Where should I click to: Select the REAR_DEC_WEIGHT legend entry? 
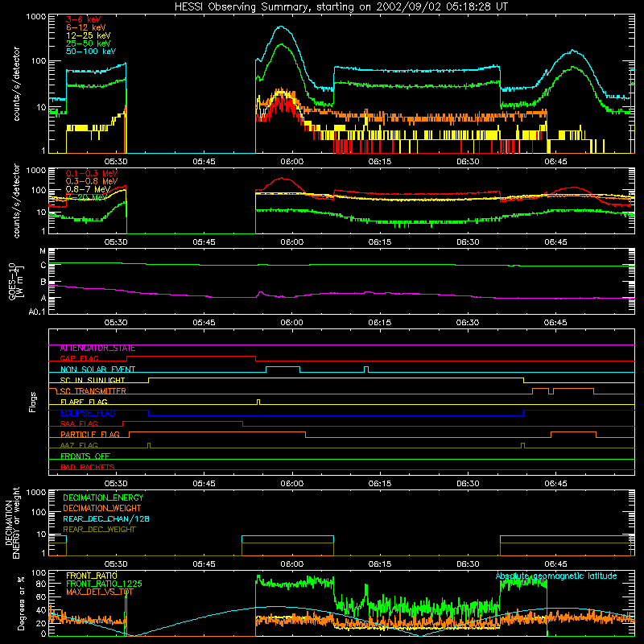99,530
